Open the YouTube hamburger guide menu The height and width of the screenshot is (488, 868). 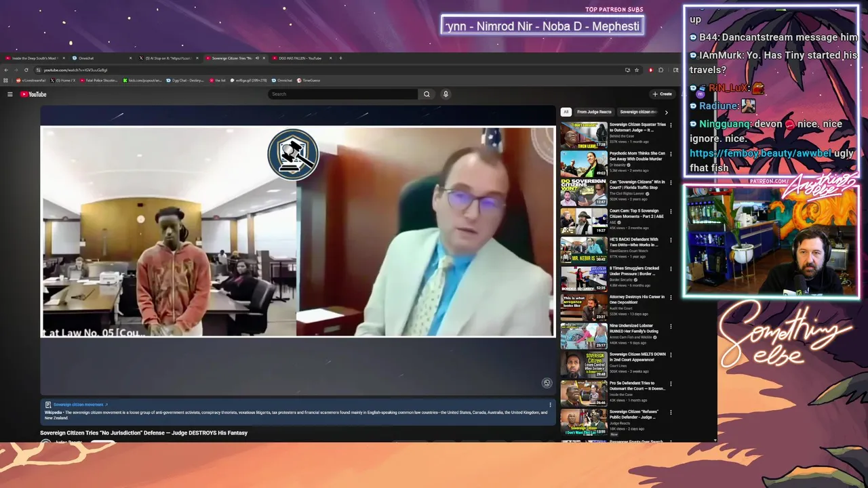[10, 94]
